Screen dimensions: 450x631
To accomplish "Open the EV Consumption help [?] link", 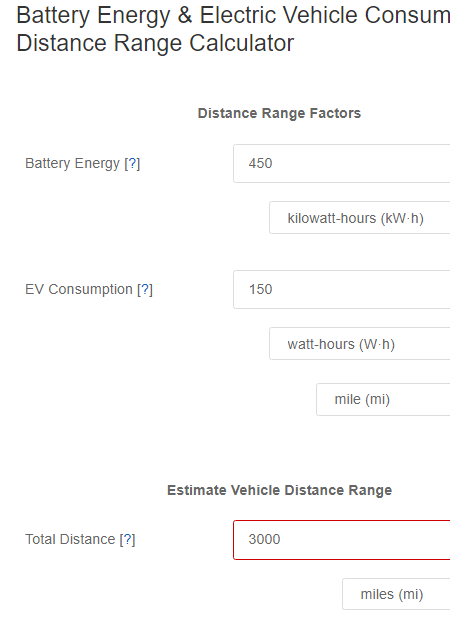I will point(145,289).
